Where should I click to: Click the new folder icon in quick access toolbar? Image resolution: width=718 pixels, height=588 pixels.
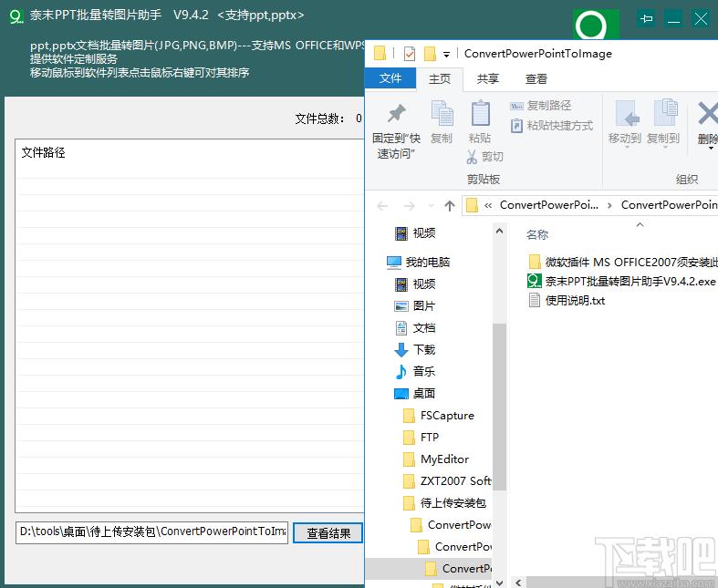tap(430, 54)
